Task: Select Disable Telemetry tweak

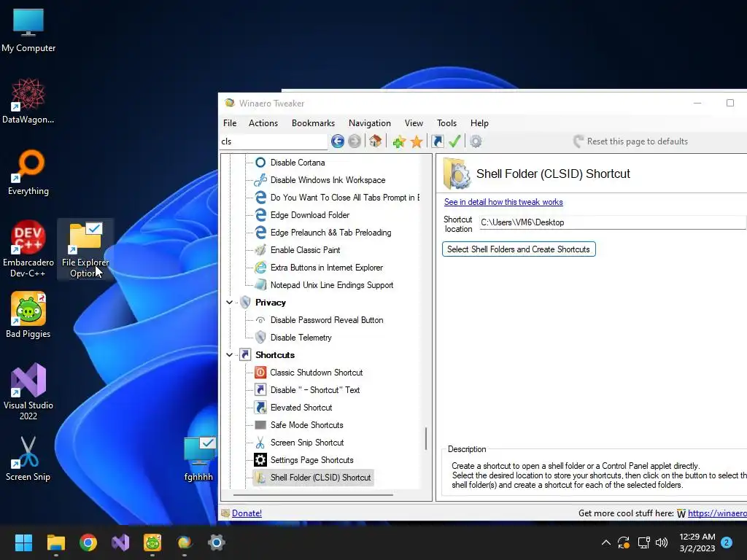Action: click(x=301, y=338)
